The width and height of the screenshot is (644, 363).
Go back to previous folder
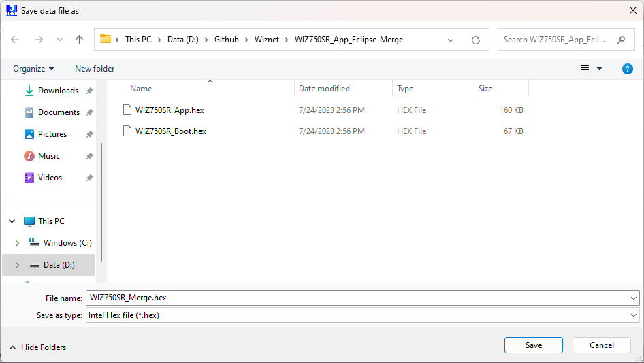click(x=15, y=40)
